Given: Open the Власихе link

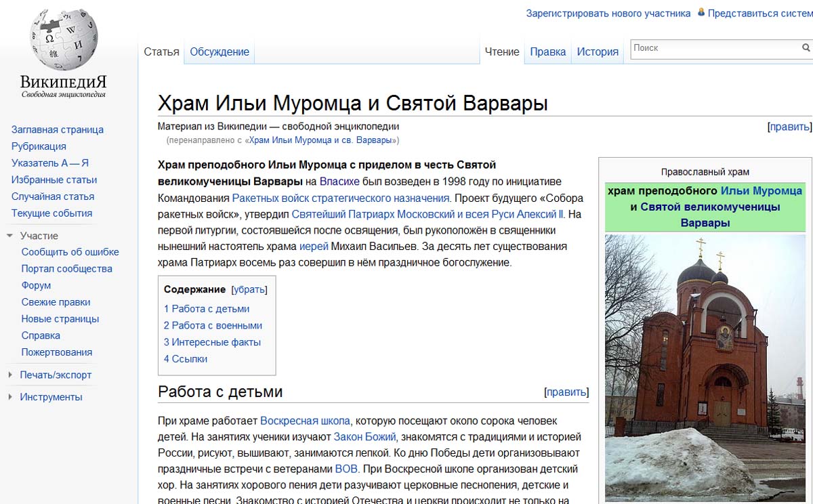Looking at the screenshot, I should (x=339, y=182).
